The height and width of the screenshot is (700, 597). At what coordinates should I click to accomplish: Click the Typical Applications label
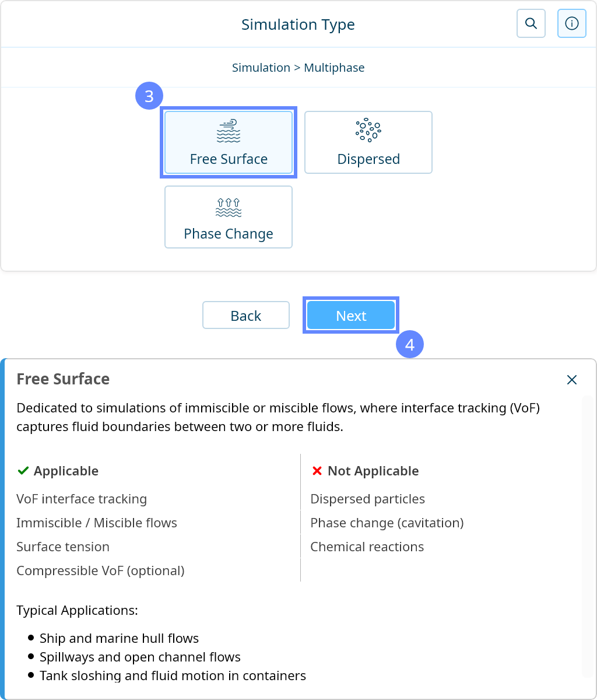pyautogui.click(x=77, y=611)
